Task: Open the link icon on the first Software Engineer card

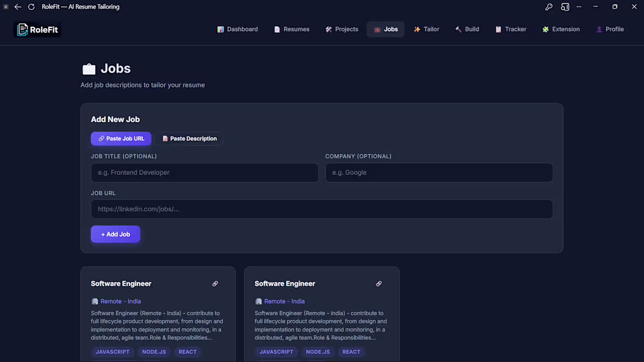Action: pos(215,283)
